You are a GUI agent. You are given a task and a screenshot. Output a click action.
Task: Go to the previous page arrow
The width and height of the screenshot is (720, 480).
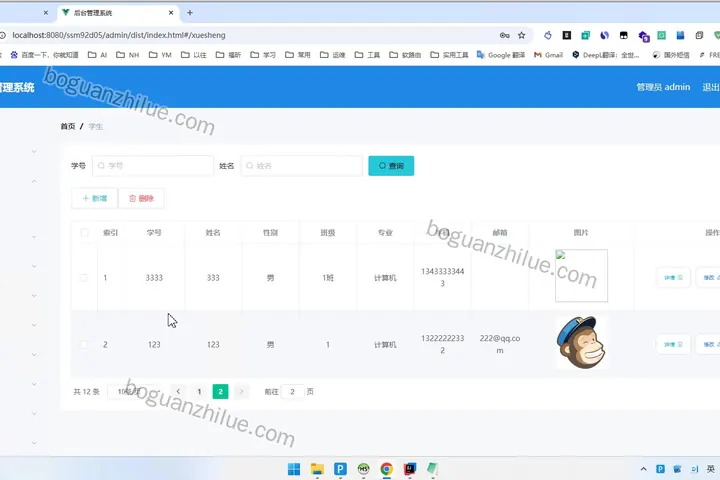(x=178, y=392)
